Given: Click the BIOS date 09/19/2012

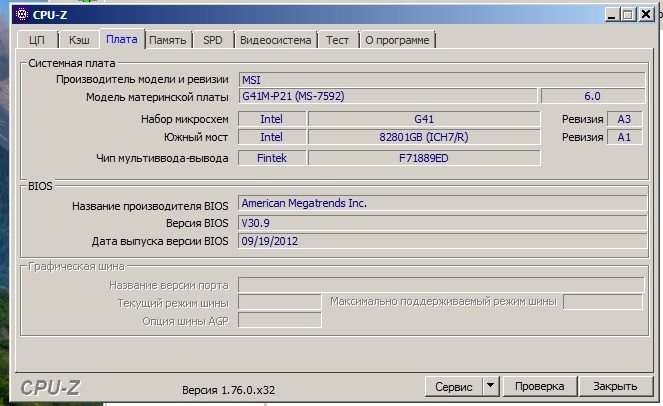Looking at the screenshot, I should (x=442, y=241).
